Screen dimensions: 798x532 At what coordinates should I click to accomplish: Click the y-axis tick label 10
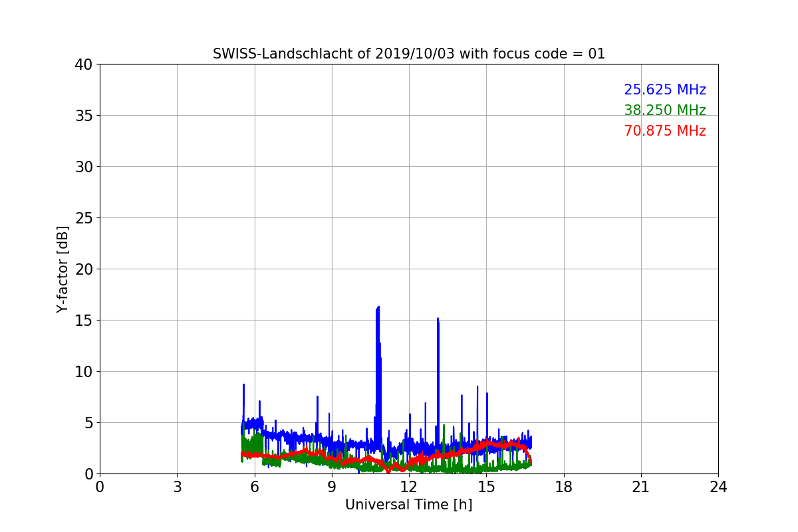(84, 372)
